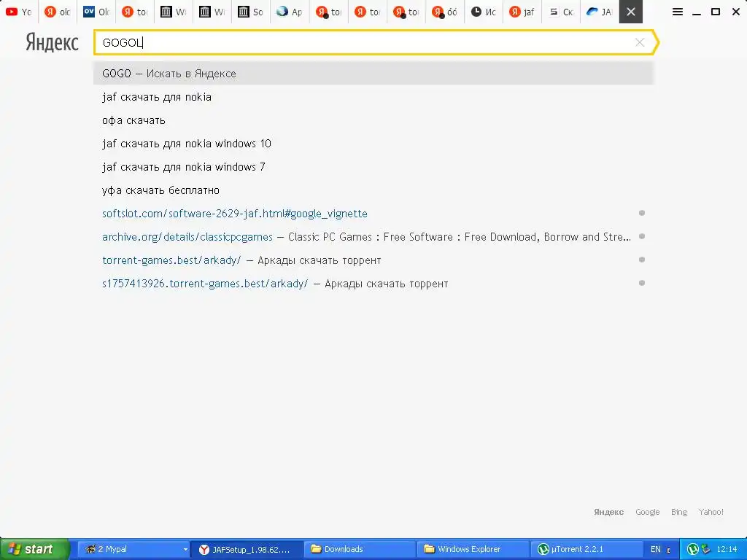Choose "GOGO — Искать в Яндексе" suggestion
Image resolution: width=747 pixels, height=560 pixels.
click(x=373, y=74)
